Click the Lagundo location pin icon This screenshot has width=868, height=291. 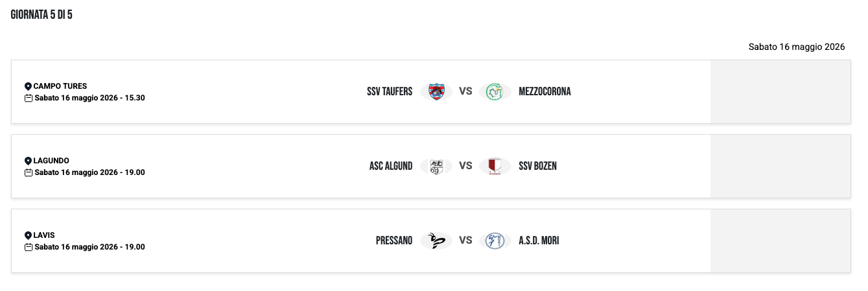point(28,161)
